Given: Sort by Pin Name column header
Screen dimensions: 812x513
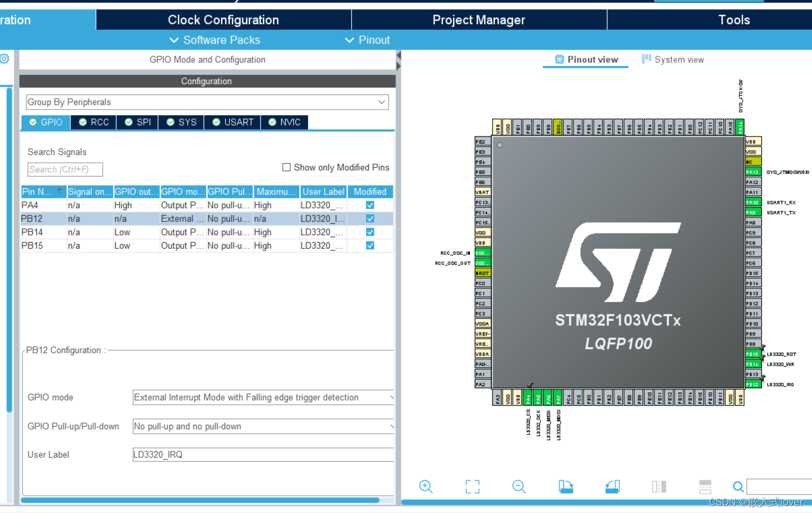Looking at the screenshot, I should pos(43,191).
